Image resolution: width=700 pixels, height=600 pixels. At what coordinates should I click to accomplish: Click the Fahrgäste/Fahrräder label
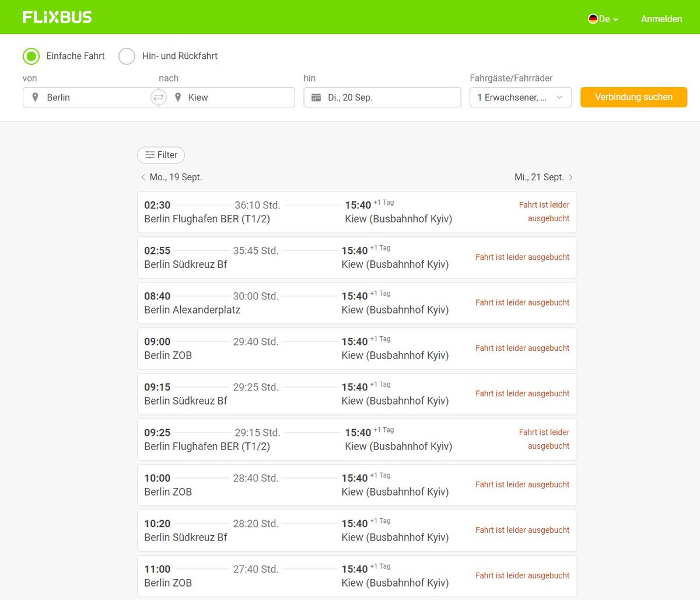pos(511,78)
